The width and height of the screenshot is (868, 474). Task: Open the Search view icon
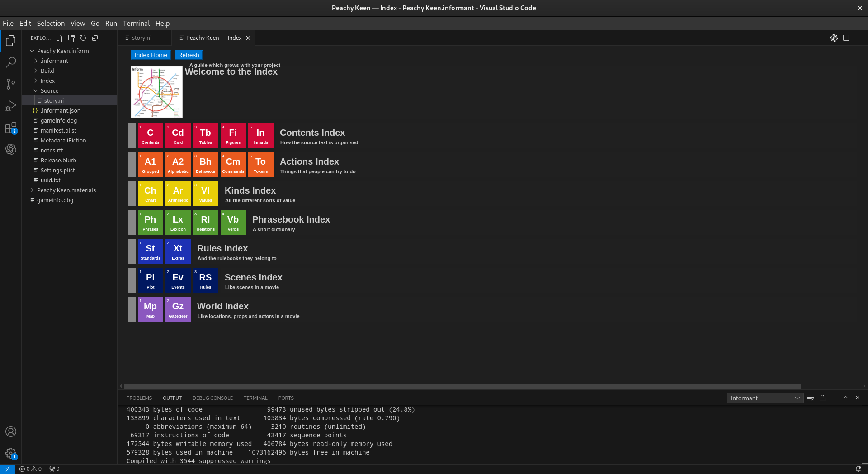click(x=11, y=62)
